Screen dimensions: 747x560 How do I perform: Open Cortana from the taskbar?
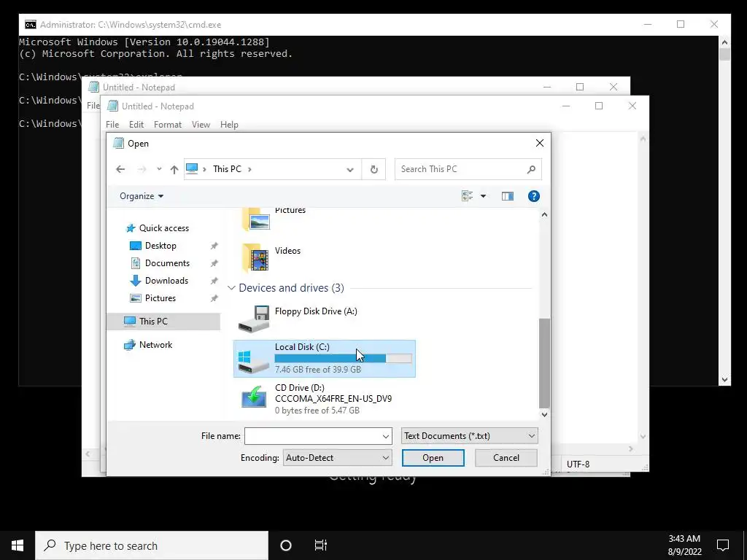(286, 545)
